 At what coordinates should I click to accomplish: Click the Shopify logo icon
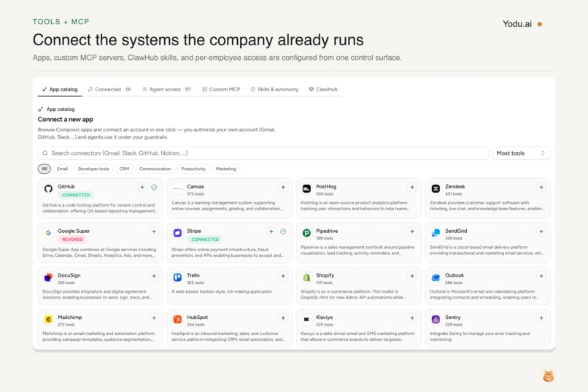[306, 277]
